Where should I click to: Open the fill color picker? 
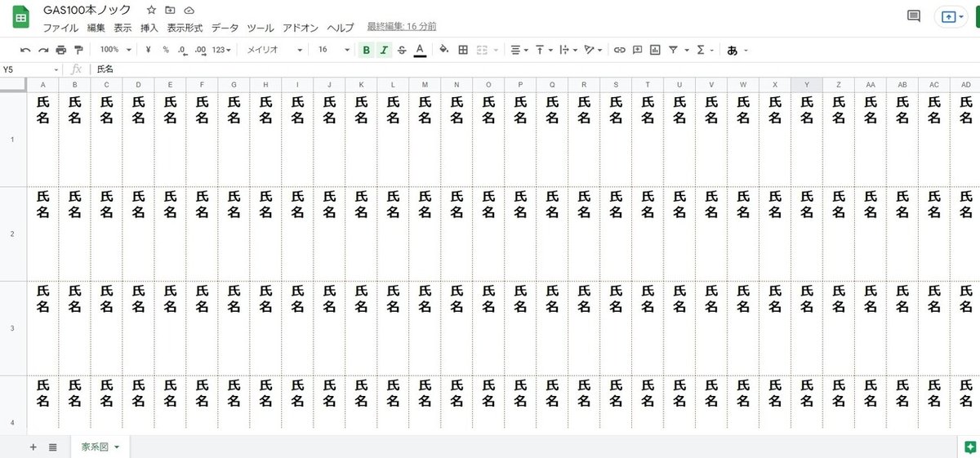point(444,50)
